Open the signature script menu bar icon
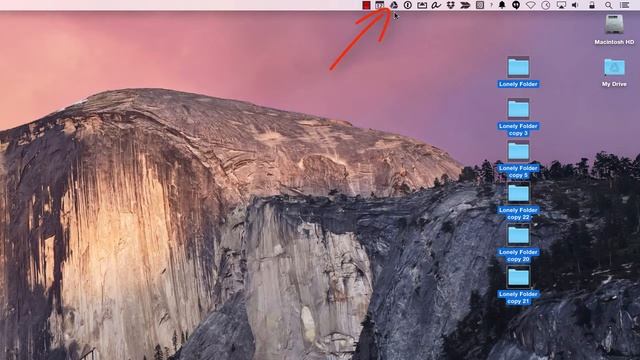Viewport: 640px width, 360px height. click(436, 5)
